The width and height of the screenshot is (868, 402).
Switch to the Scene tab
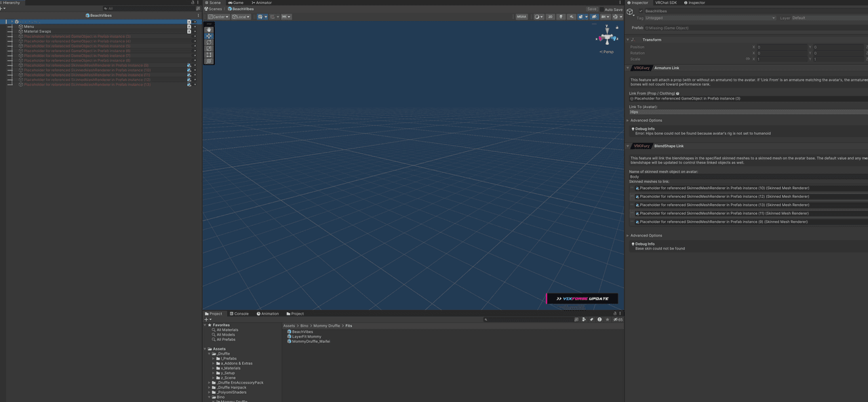(213, 3)
